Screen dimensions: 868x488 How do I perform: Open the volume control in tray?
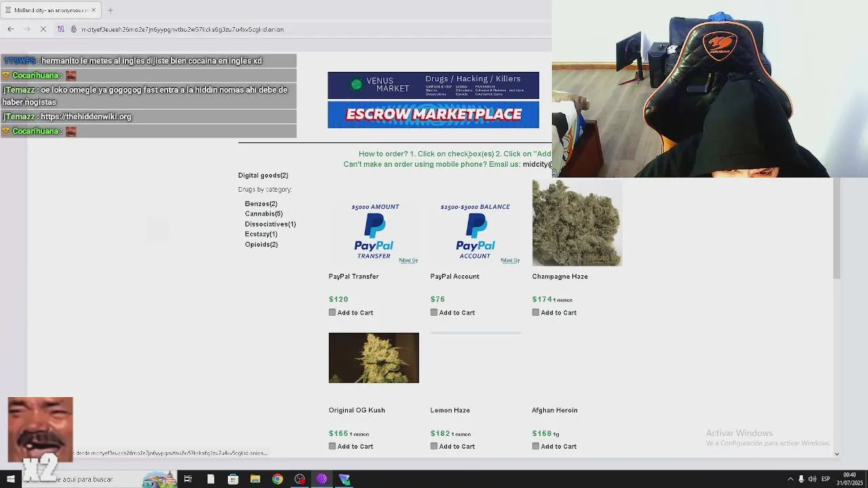coord(812,479)
